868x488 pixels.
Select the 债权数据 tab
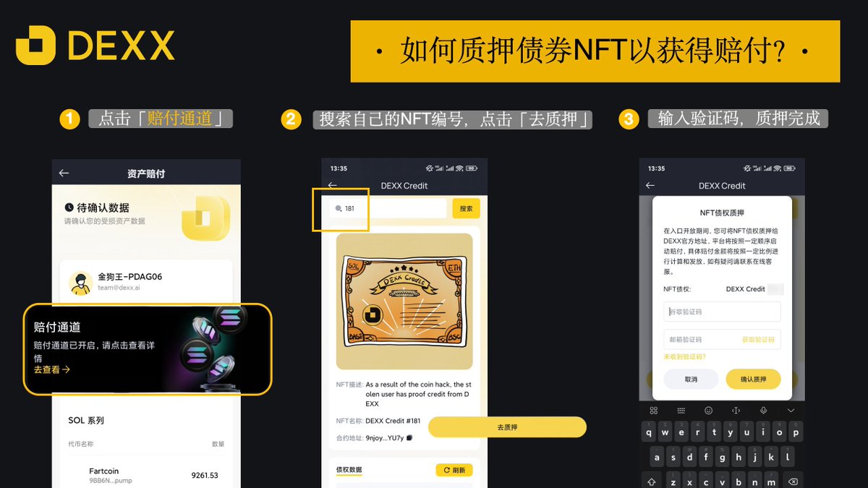click(x=349, y=470)
